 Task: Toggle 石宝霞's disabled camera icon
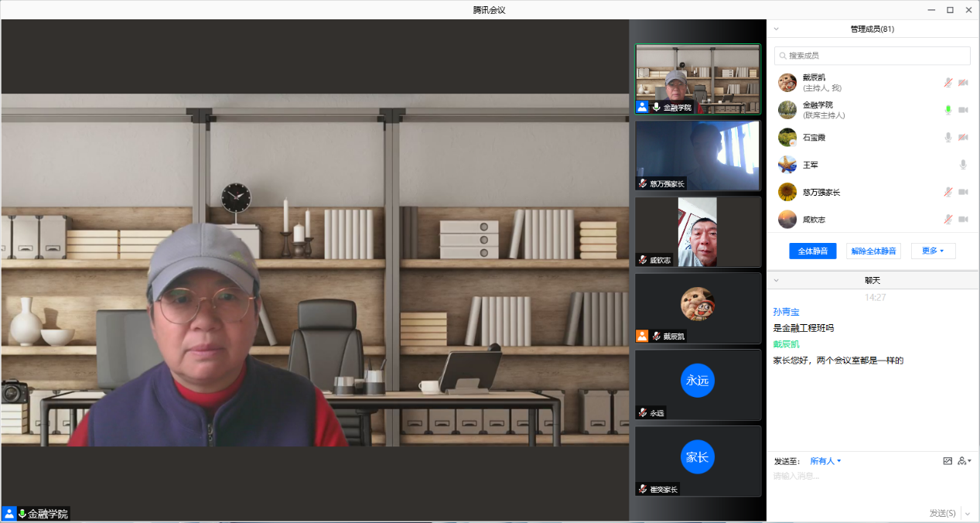pos(963,138)
